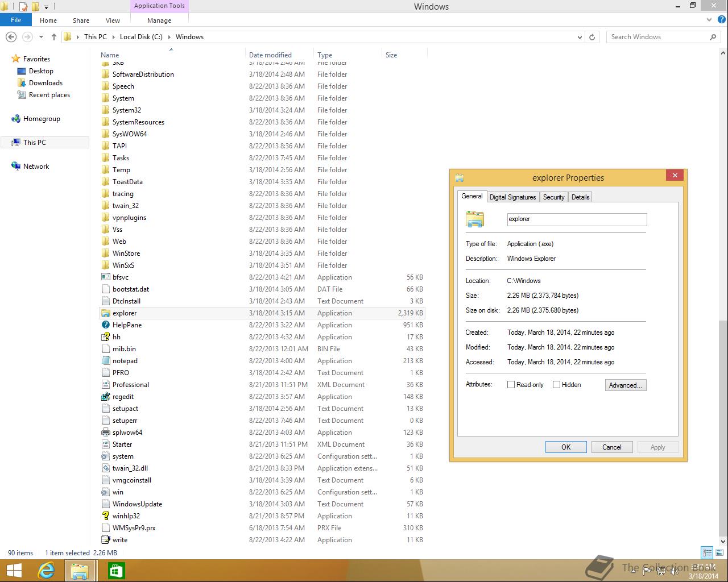Image resolution: width=728 pixels, height=582 pixels.
Task: Click the System32 folder icon
Action: point(105,110)
